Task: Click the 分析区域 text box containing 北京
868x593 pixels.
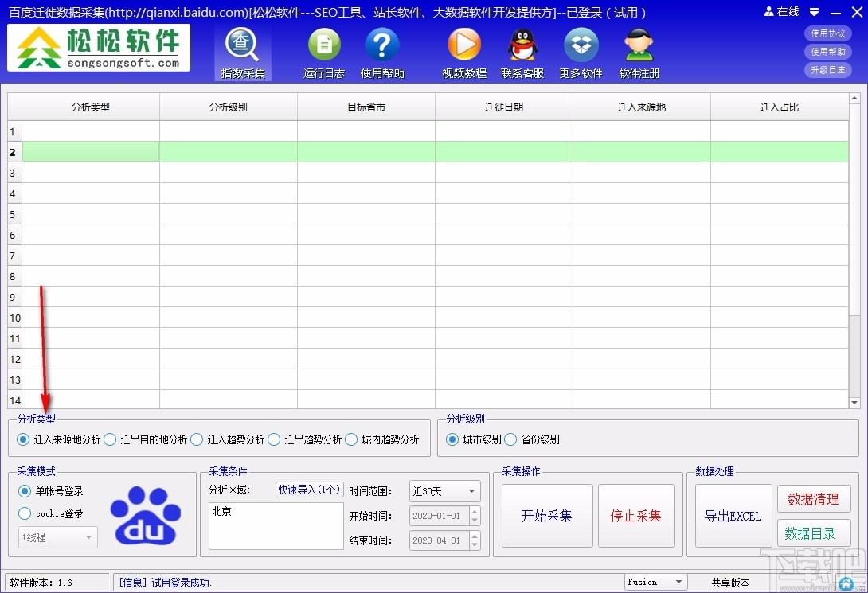Action: coord(276,525)
